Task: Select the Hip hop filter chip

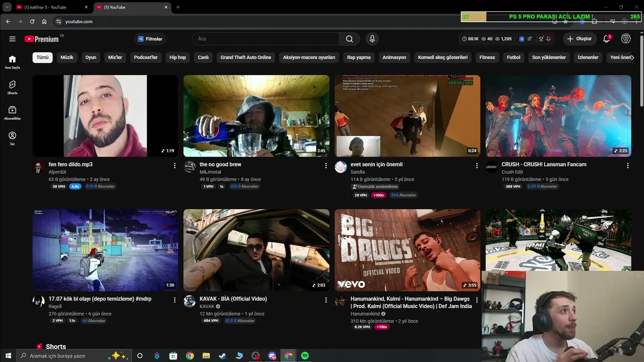Action: [178, 57]
